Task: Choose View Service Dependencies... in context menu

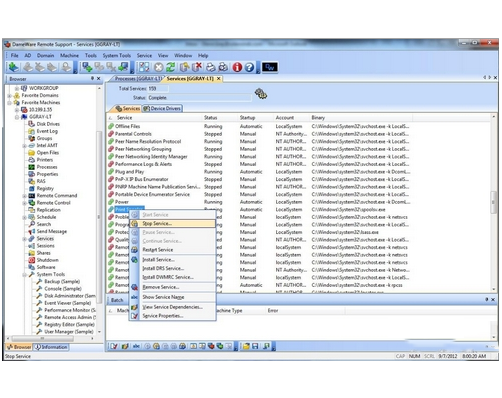Action: [173, 307]
